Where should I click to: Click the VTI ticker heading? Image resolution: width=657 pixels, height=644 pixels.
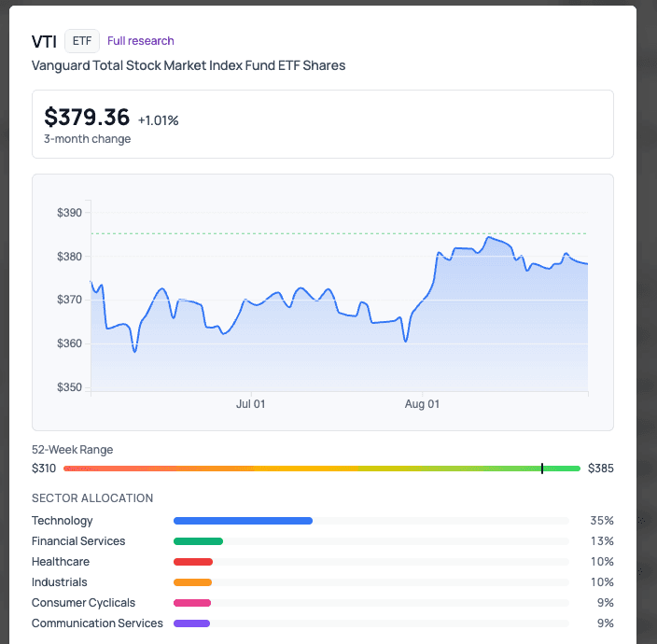44,41
